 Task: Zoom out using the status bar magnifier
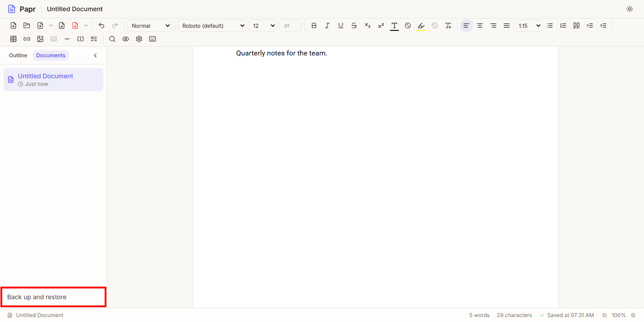tap(605, 315)
